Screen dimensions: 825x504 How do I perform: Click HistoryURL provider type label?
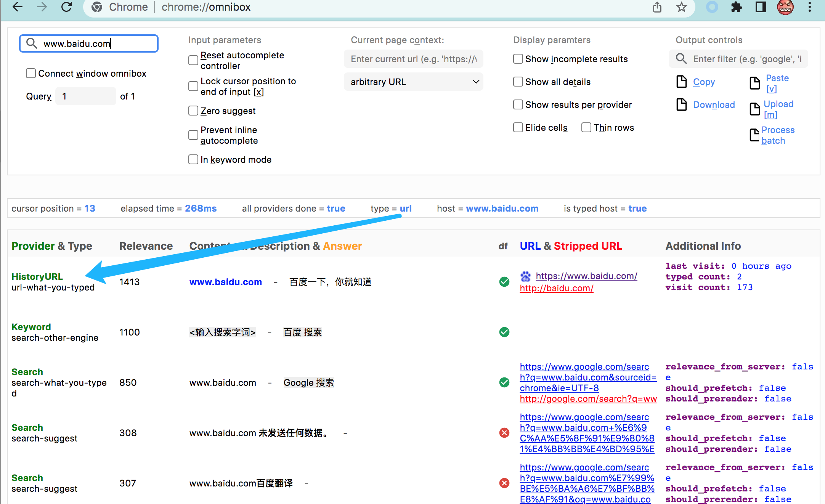click(x=38, y=276)
